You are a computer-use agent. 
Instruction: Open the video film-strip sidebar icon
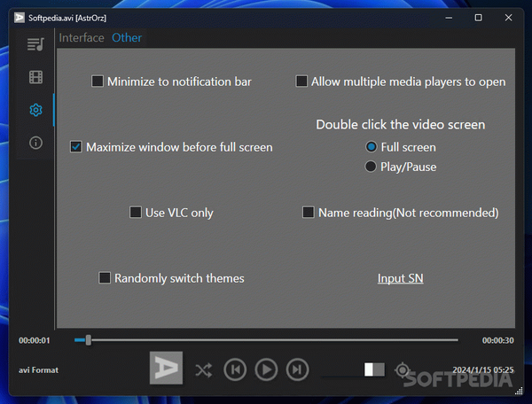tap(35, 77)
